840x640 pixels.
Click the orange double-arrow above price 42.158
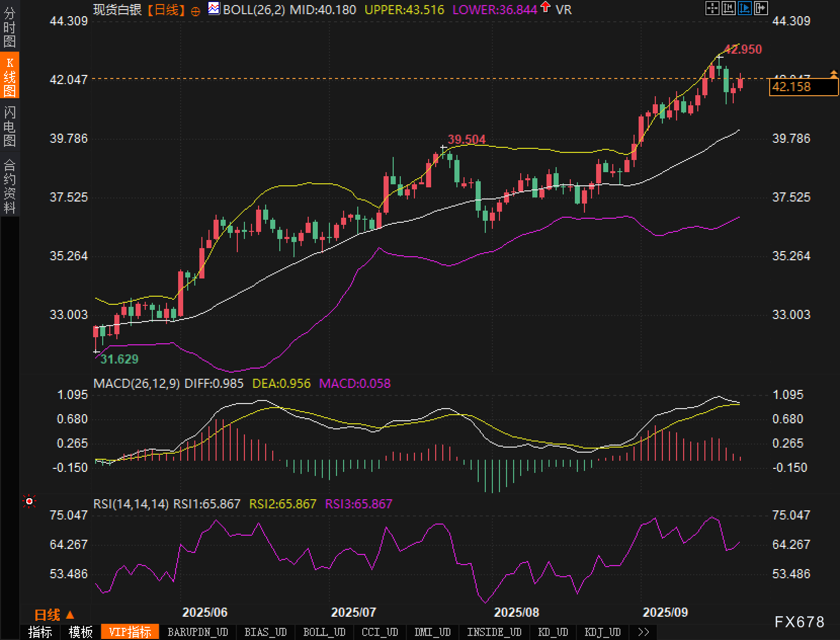coord(833,74)
